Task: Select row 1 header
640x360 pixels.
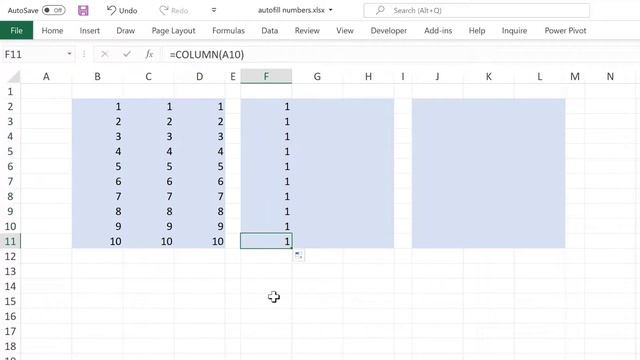Action: (x=10, y=91)
